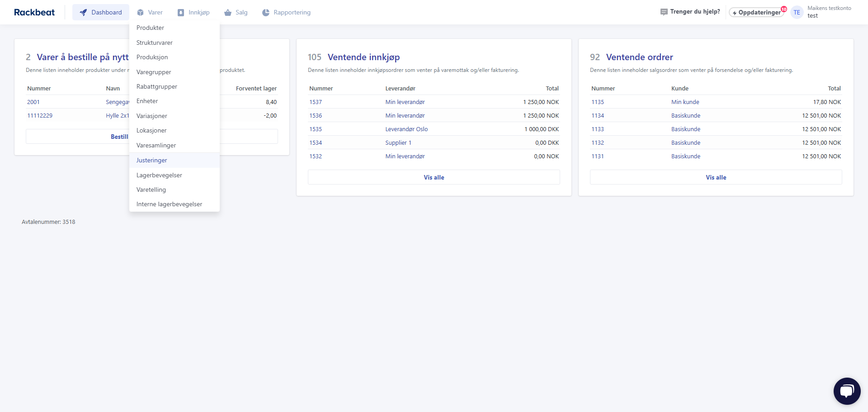
Task: Click Vis alle under Ventende ordrer
Action: pos(716,177)
